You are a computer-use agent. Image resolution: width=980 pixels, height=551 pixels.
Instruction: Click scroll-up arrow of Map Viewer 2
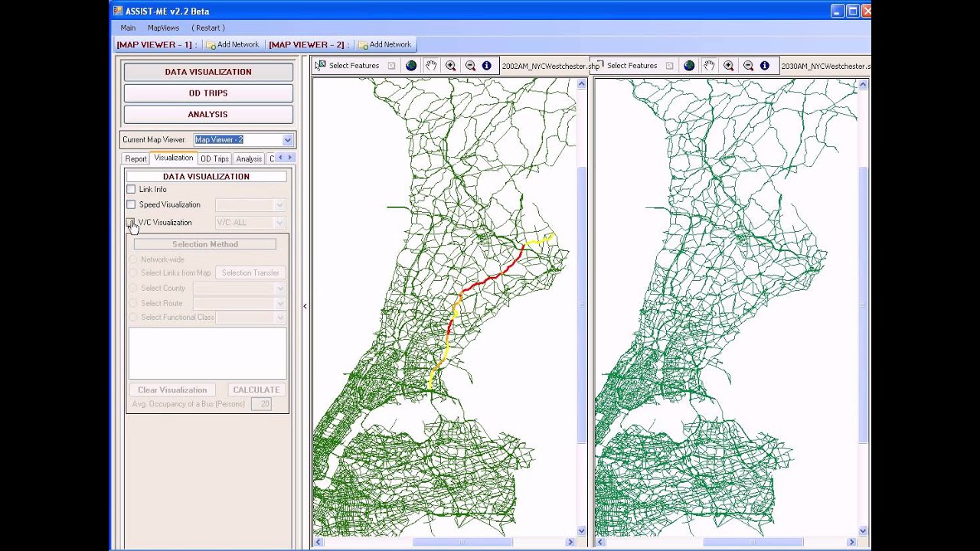(864, 84)
